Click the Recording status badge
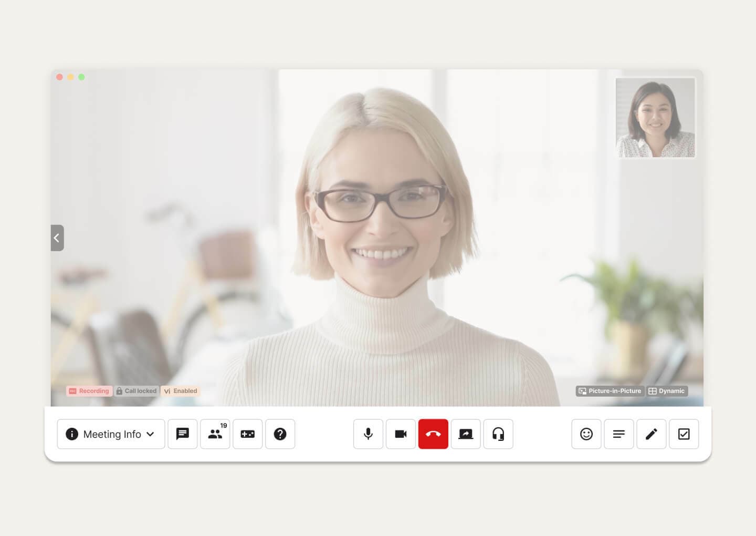 click(x=89, y=391)
